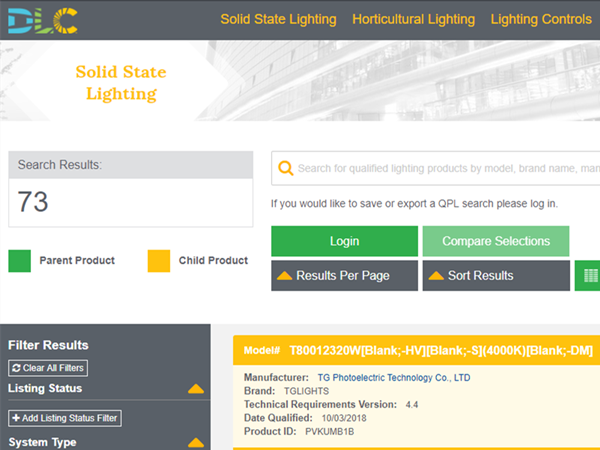Switch to the green grid view icon
This screenshot has width=600, height=450.
coord(588,276)
